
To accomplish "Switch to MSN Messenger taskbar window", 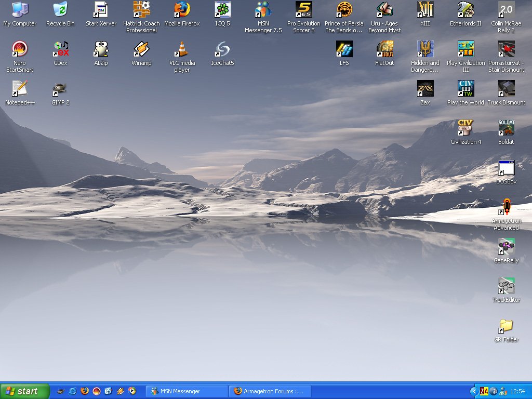I will pyautogui.click(x=187, y=391).
